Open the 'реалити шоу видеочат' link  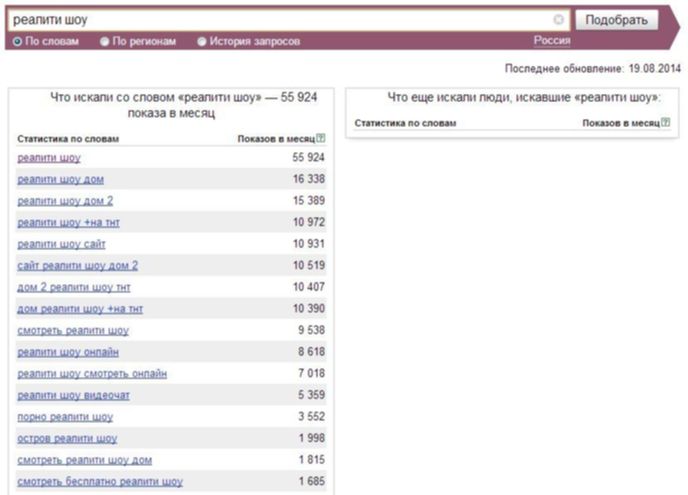[73, 395]
